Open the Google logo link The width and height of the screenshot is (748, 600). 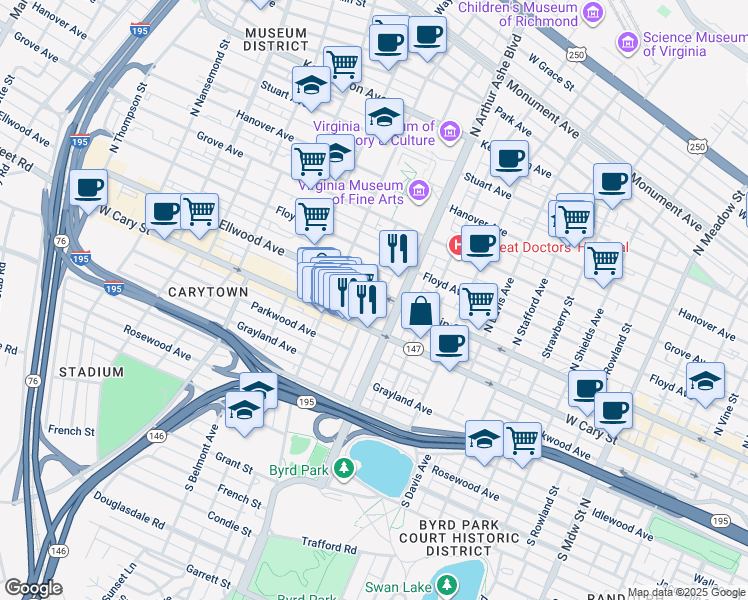click(34, 588)
